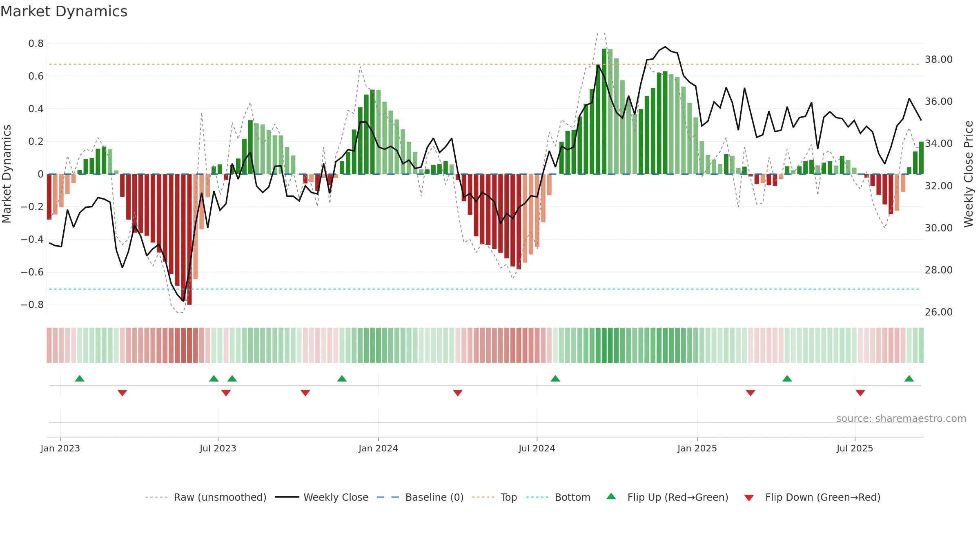Click the vertical Market Dynamics y-axis title
This screenshot has height=551, width=980.
click(x=7, y=174)
